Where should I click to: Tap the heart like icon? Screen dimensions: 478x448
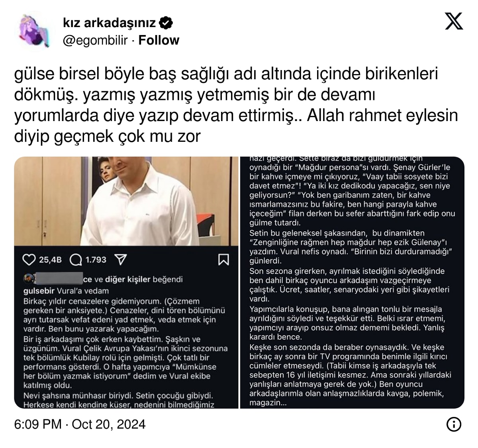(29, 260)
